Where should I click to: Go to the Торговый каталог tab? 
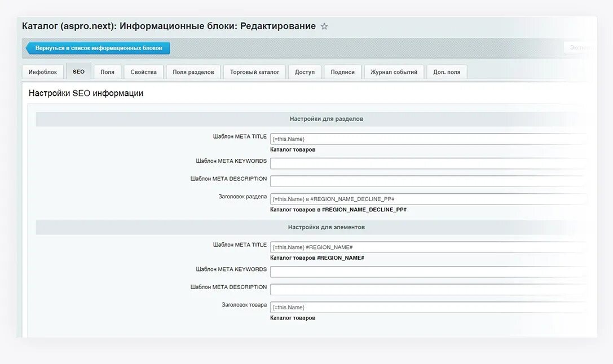(254, 72)
